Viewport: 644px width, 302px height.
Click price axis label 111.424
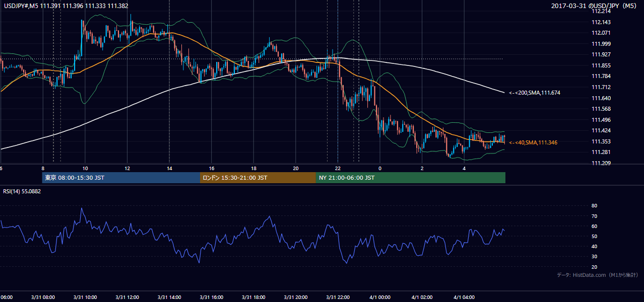coord(601,130)
